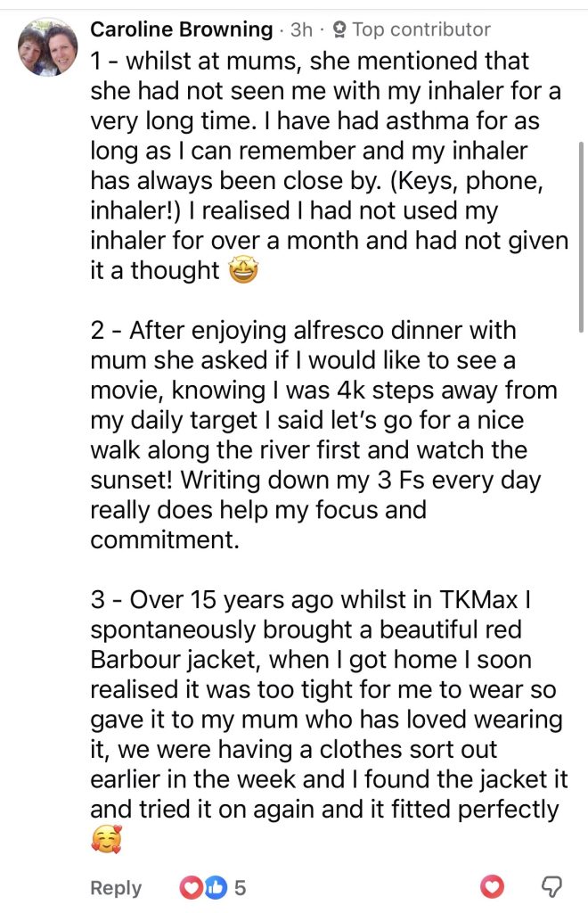This screenshot has width=588, height=913.
Task: Open the Caroline Browning name link
Action: point(182,29)
